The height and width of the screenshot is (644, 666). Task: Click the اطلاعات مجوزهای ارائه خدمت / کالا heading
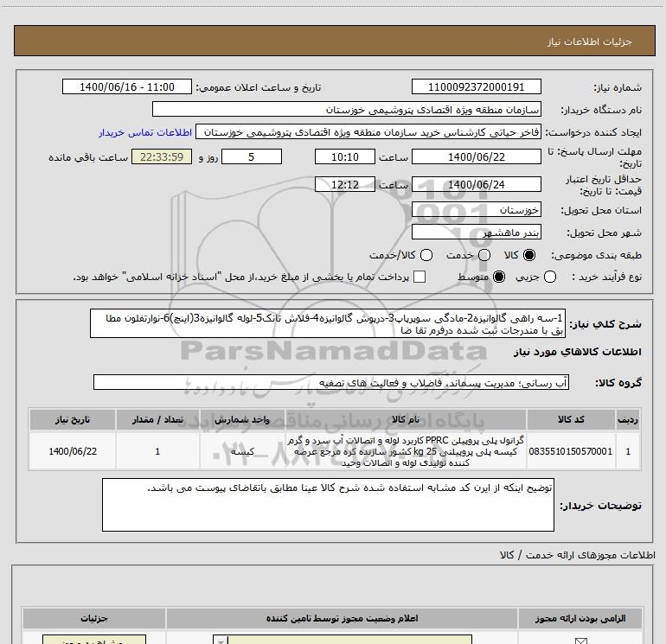tap(578, 555)
